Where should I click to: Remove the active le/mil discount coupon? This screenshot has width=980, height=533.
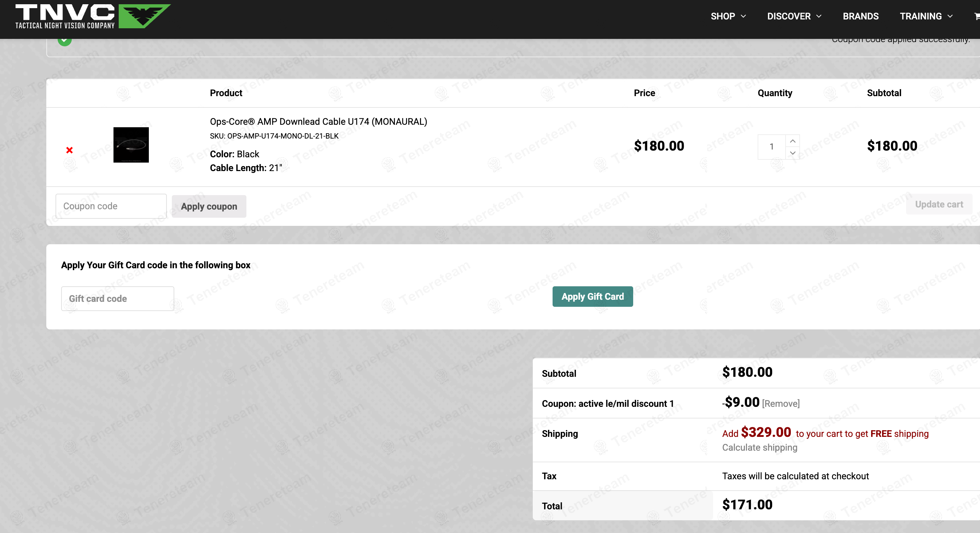click(x=780, y=403)
